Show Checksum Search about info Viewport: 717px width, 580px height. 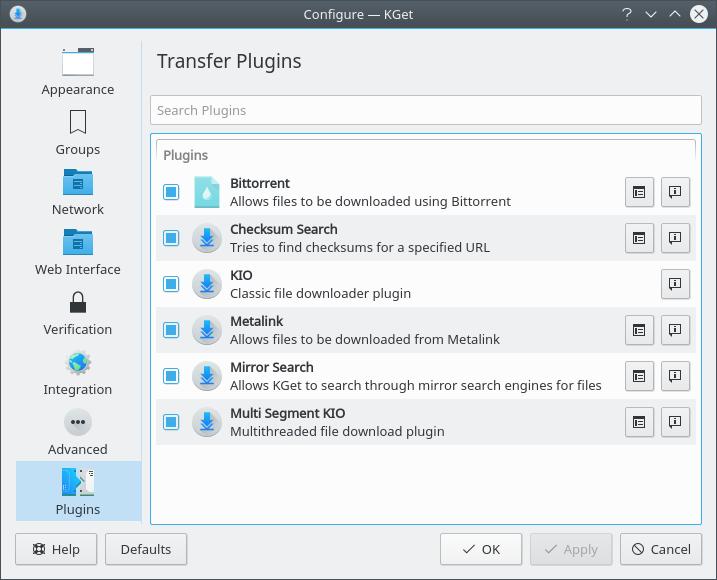click(675, 238)
